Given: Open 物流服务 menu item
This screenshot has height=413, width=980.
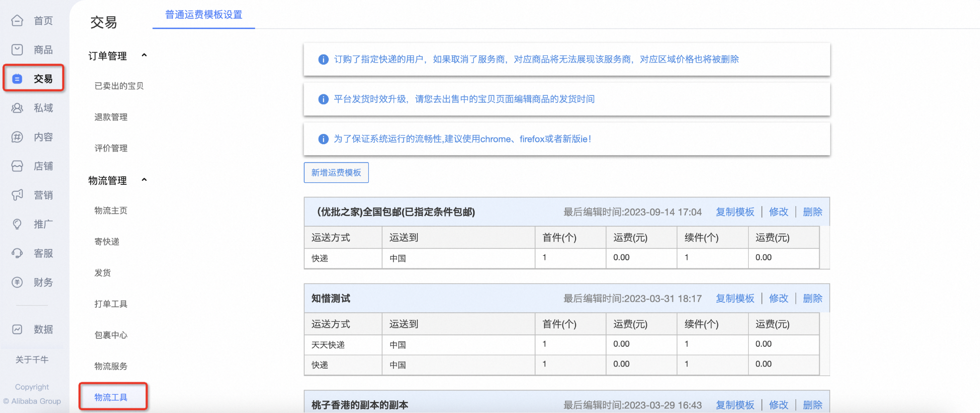Looking at the screenshot, I should (x=111, y=366).
